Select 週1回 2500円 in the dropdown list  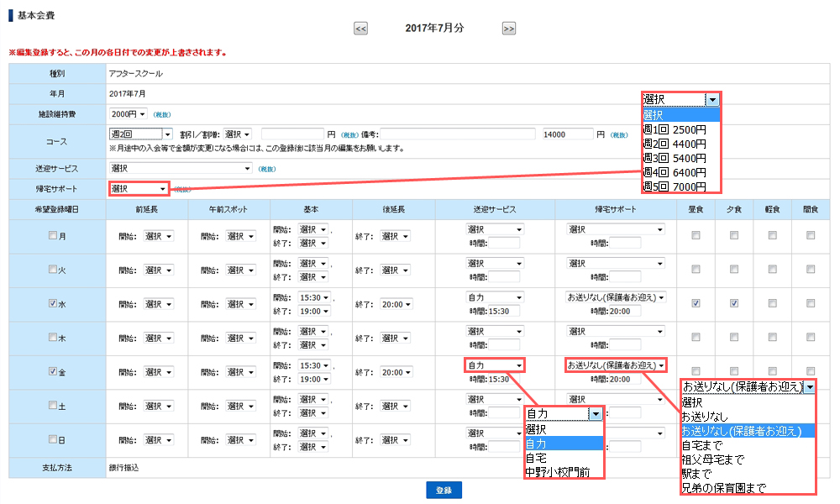tap(681, 129)
